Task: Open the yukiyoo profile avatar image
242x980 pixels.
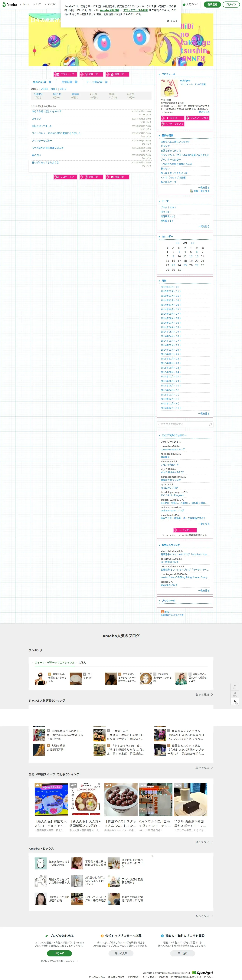Action: pyautogui.click(x=169, y=88)
